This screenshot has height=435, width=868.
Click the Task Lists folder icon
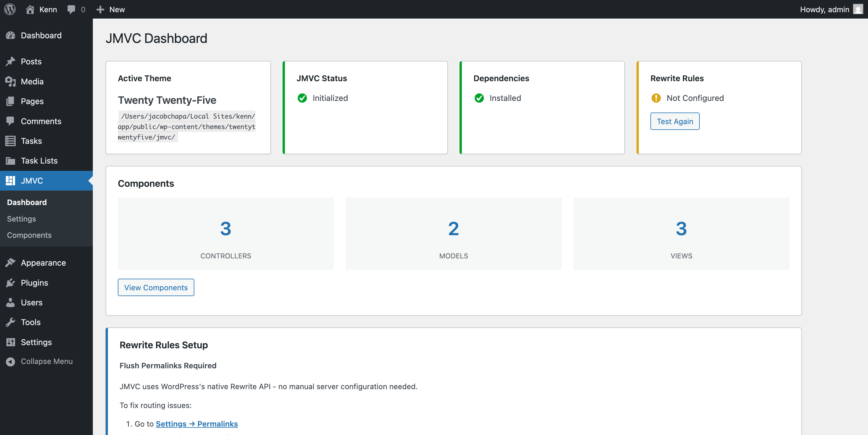coord(10,161)
